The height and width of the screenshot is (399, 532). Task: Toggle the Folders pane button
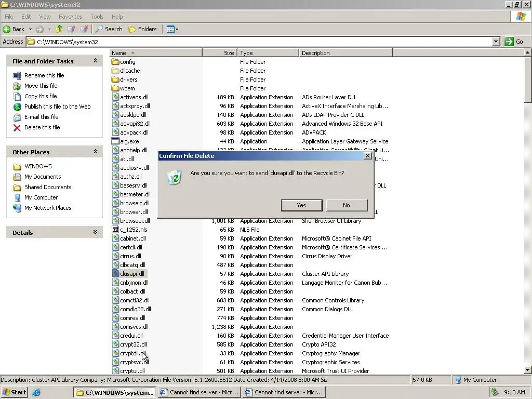(143, 29)
